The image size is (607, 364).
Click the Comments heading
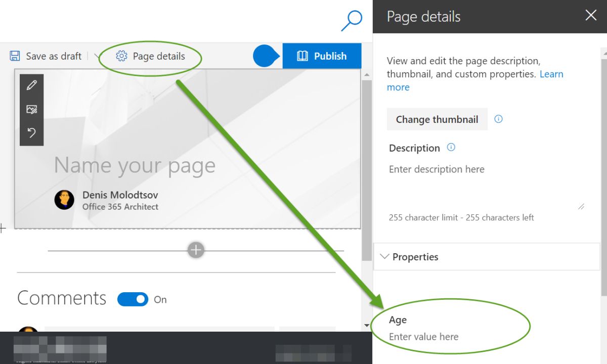[x=62, y=298]
